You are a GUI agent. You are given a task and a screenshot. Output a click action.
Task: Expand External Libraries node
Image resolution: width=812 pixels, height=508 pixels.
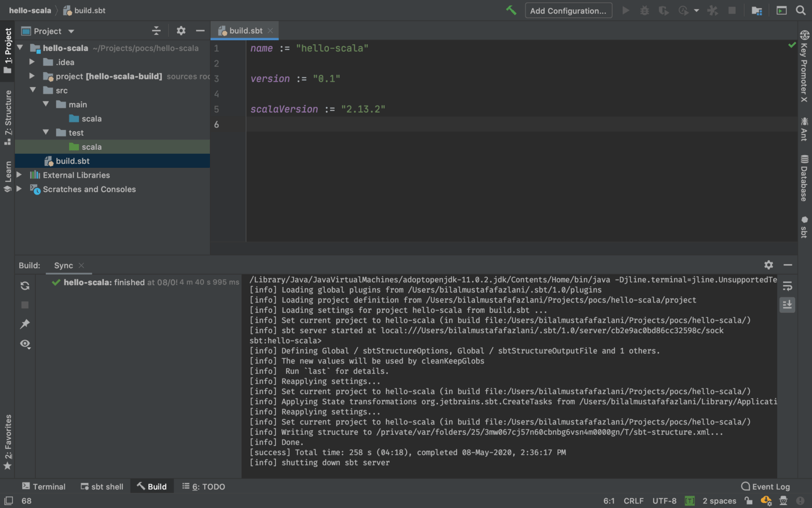pos(19,175)
